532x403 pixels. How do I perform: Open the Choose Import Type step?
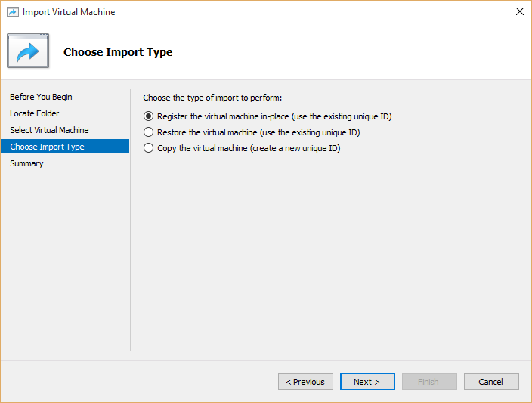click(x=65, y=147)
